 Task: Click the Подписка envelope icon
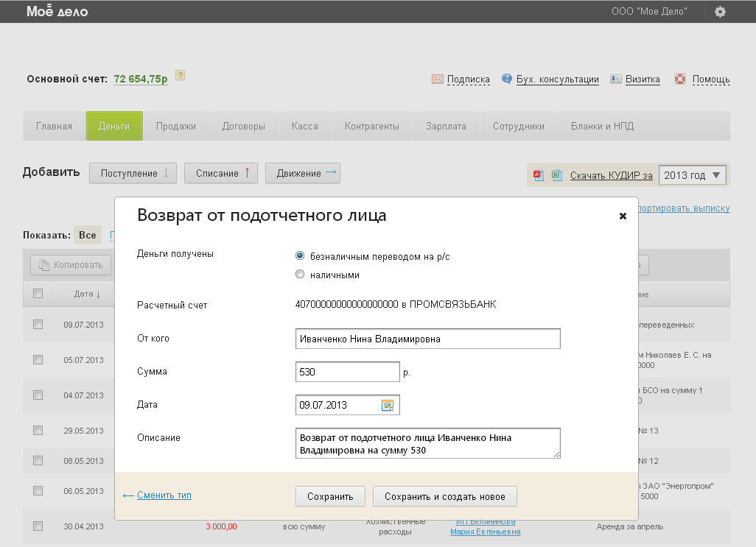point(437,80)
